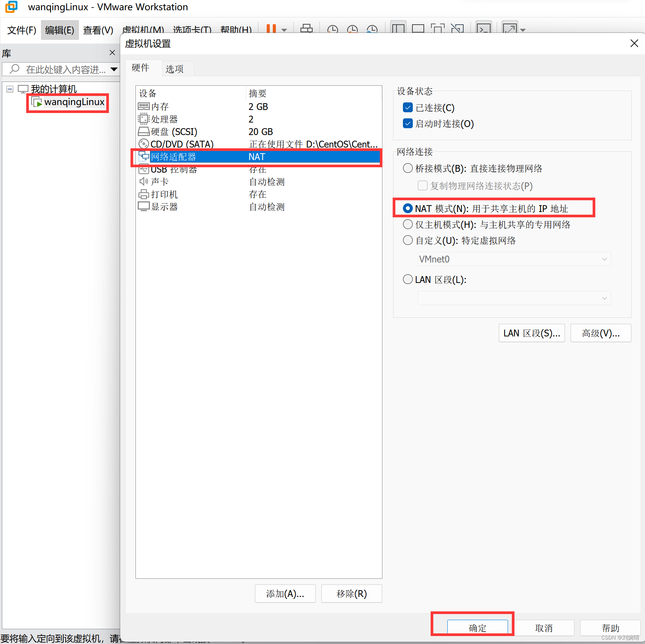The image size is (645, 644).
Task: Toggle the 启动时连接(O) checkbox
Action: coord(408,124)
